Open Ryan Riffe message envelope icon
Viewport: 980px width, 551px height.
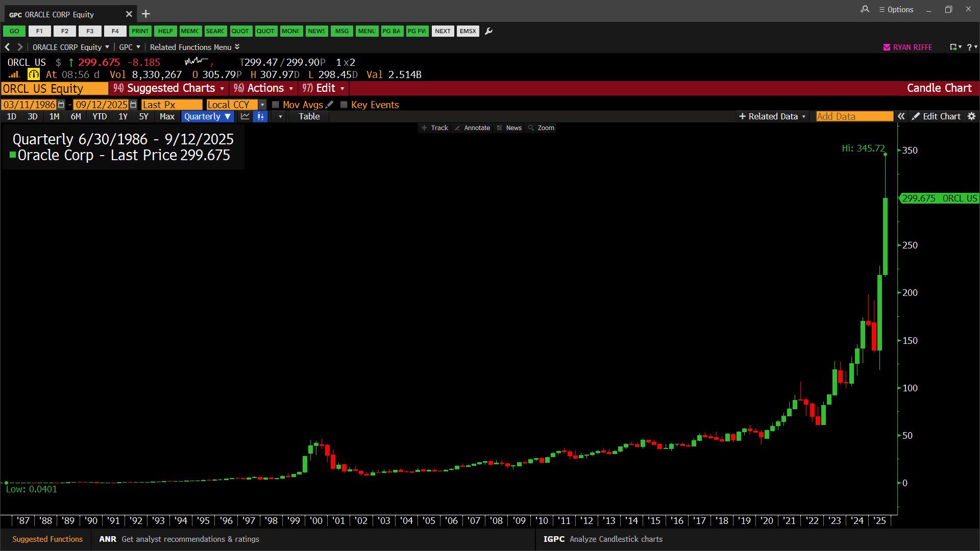tap(887, 47)
